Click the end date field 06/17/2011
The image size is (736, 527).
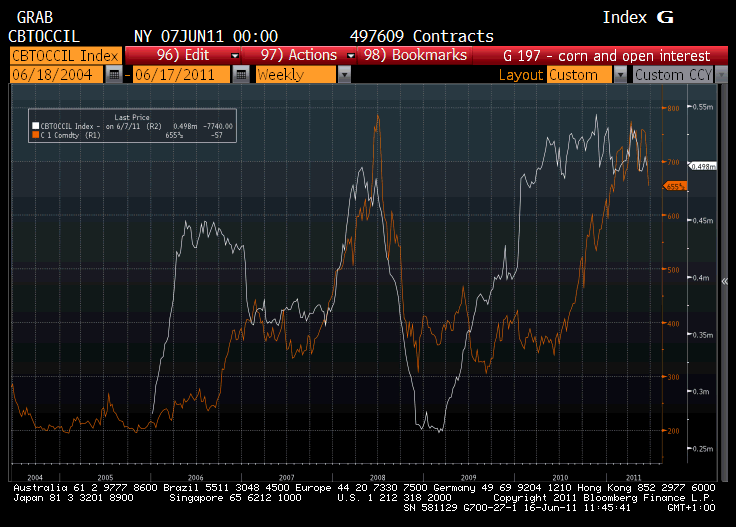pyautogui.click(x=181, y=75)
